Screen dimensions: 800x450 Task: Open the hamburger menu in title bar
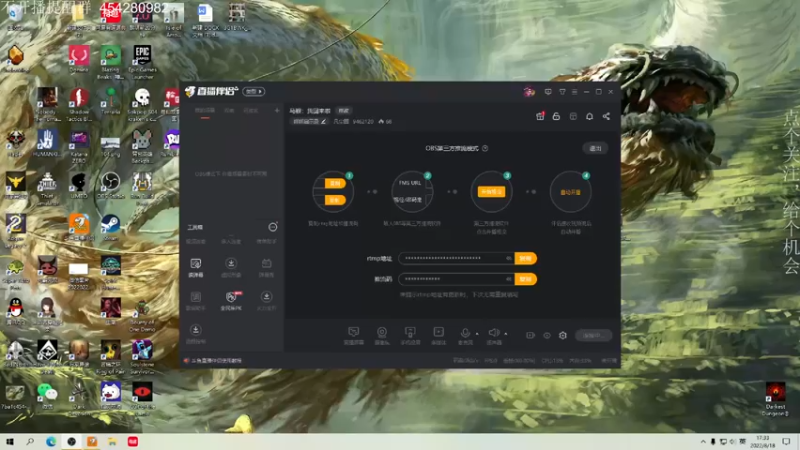[x=574, y=92]
